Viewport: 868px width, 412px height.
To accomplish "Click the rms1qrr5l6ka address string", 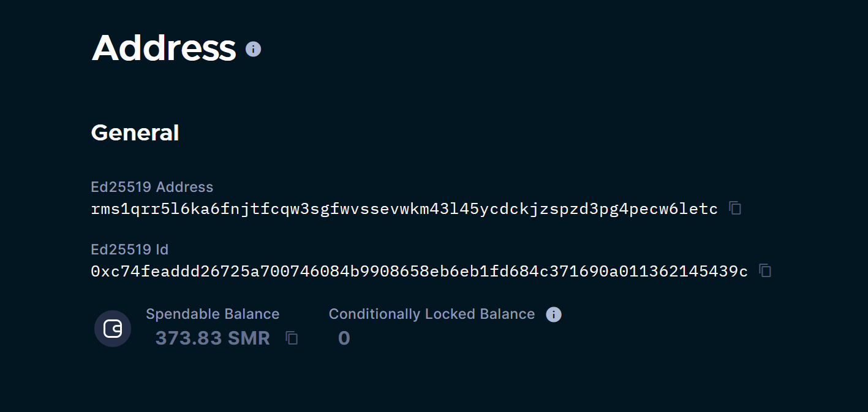I will [404, 209].
